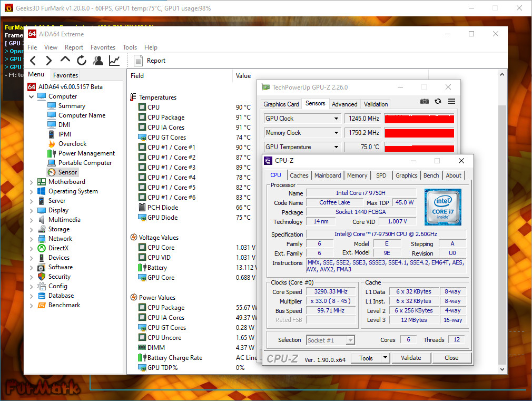Switch to CPU-Z Memory tab
Screen dimensions: 532x401
pyautogui.click(x=357, y=175)
